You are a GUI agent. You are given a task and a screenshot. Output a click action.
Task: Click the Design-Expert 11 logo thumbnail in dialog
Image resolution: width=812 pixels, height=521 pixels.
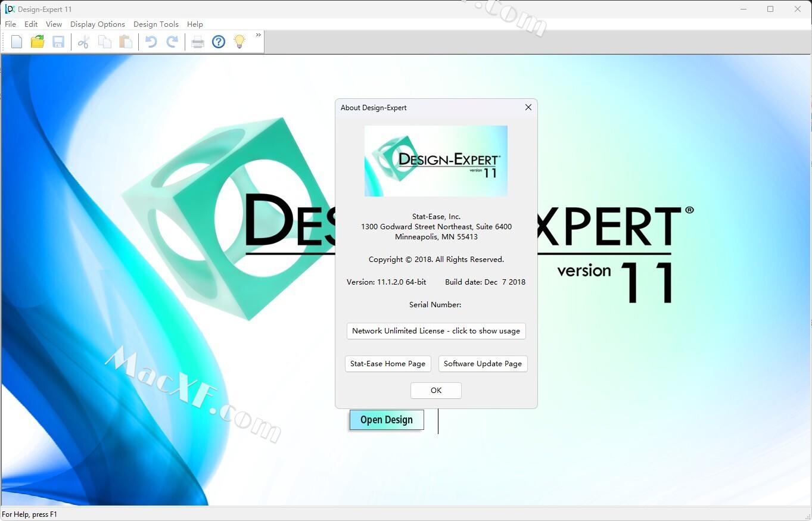pyautogui.click(x=436, y=161)
